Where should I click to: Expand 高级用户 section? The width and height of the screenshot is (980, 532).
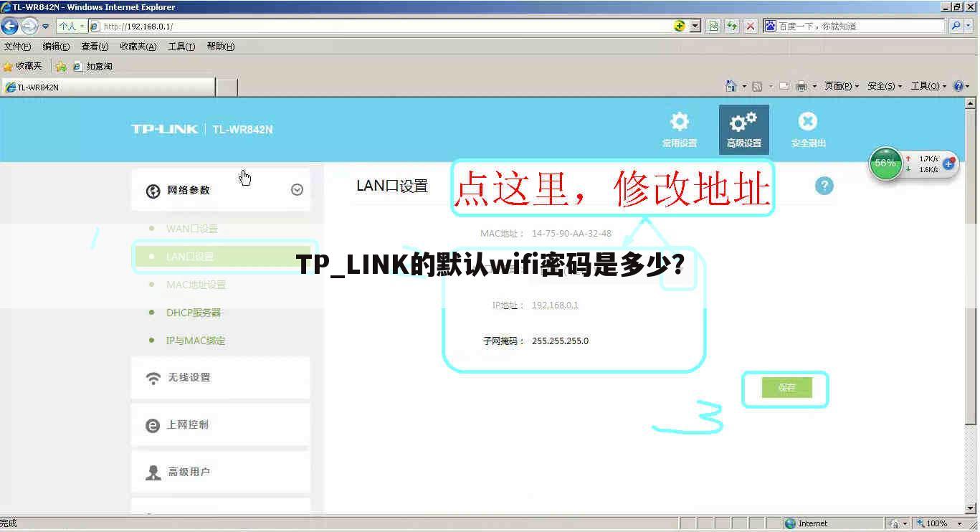[x=221, y=472]
